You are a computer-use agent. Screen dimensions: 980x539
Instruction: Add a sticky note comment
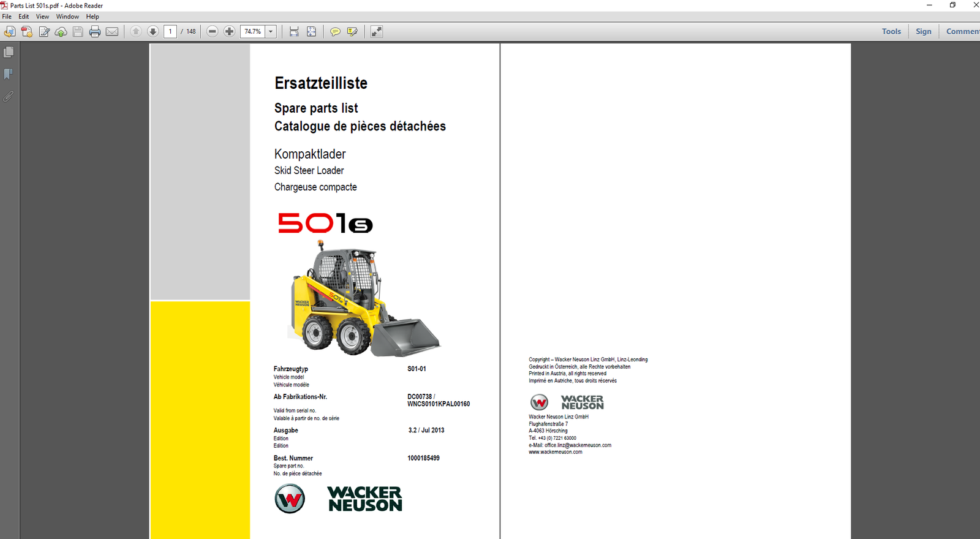(335, 32)
